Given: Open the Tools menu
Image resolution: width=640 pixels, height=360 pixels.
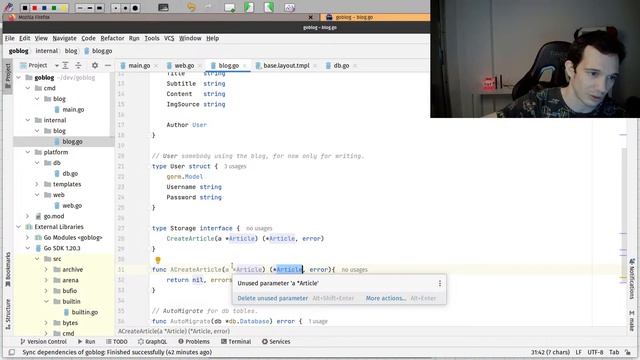Looking at the screenshot, I should [152, 38].
